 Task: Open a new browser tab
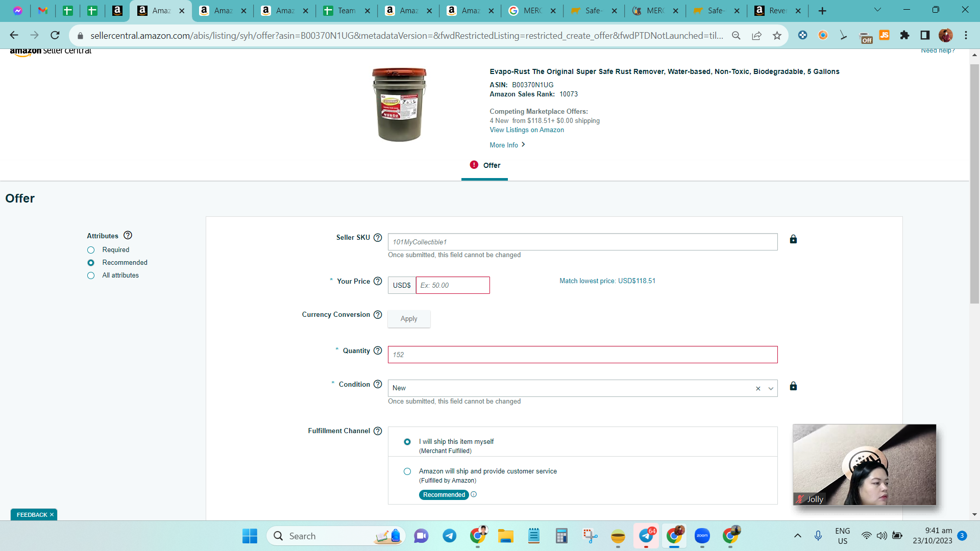(x=822, y=11)
